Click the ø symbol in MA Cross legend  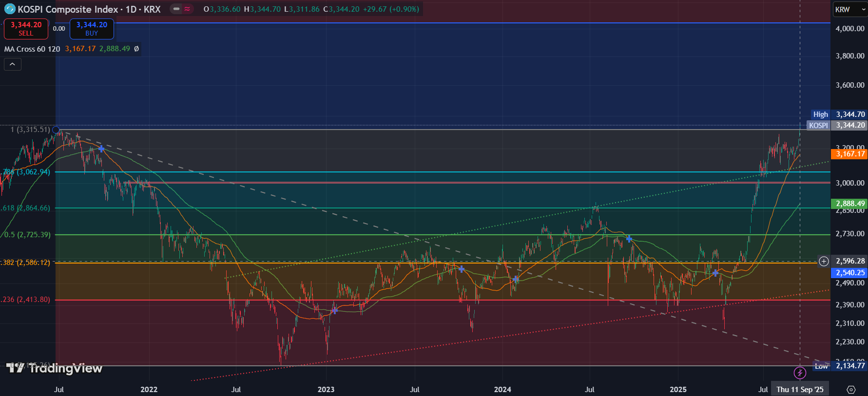[x=136, y=49]
